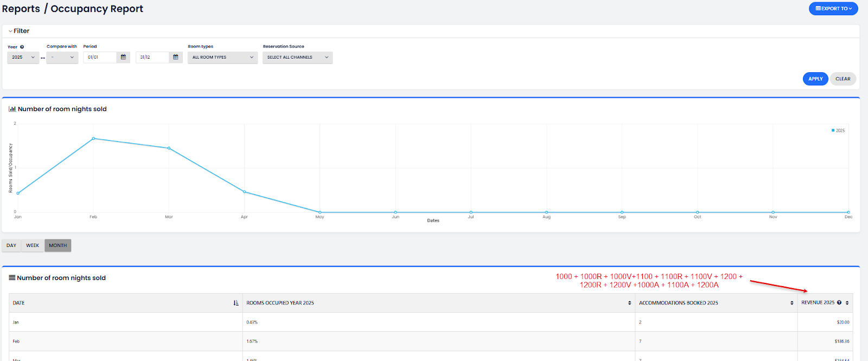
Task: Sort by Rooms Occupied Year 2025 arrows
Action: point(629,303)
